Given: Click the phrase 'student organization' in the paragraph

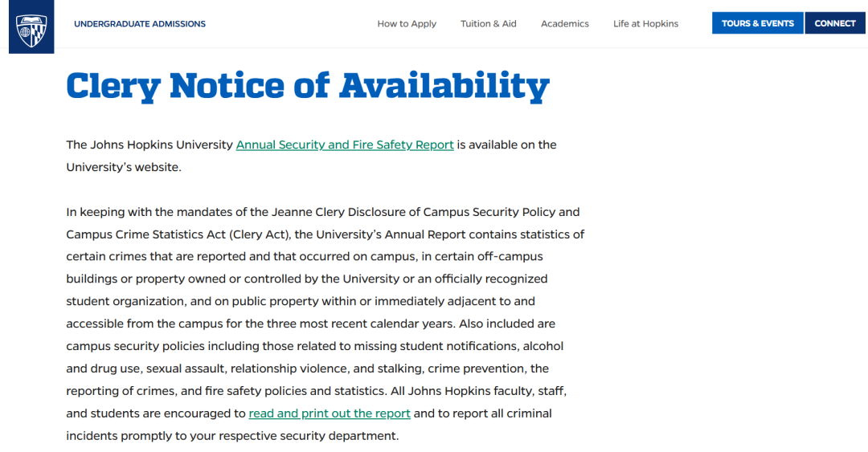Looking at the screenshot, I should [x=121, y=302].
